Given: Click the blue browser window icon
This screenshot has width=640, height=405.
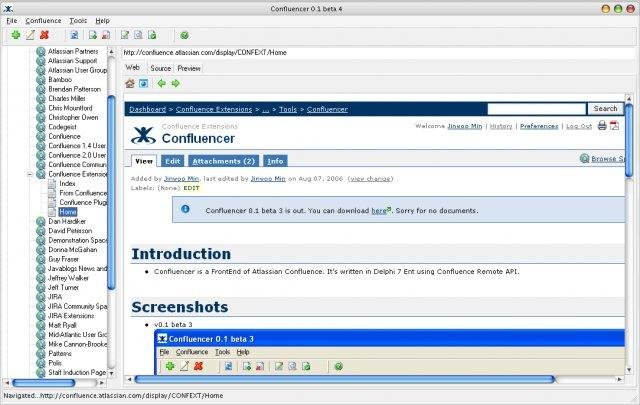Looking at the screenshot, I should coord(144,83).
